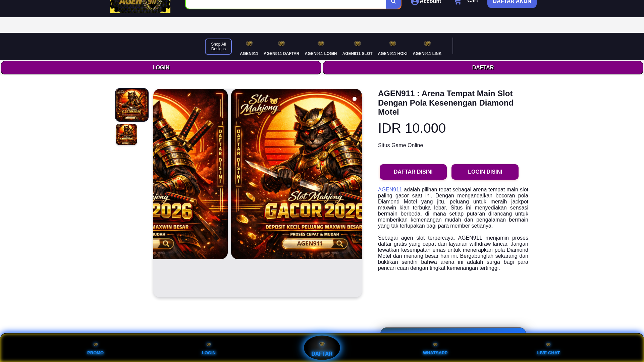Click the search magnifier icon button
644x362 pixels.
click(x=393, y=3)
